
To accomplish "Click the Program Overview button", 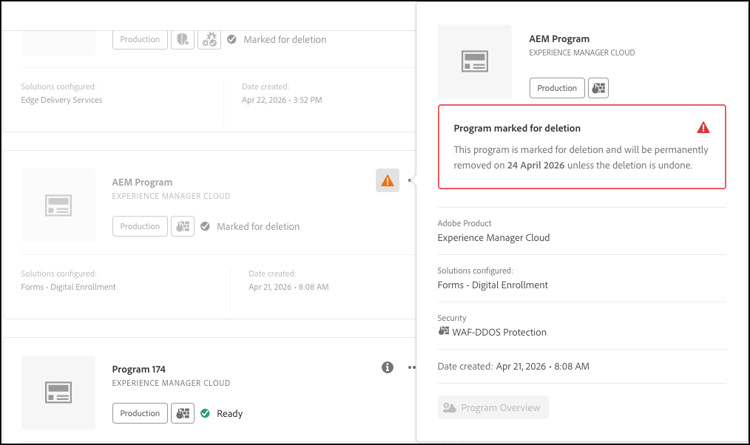I will 493,408.
